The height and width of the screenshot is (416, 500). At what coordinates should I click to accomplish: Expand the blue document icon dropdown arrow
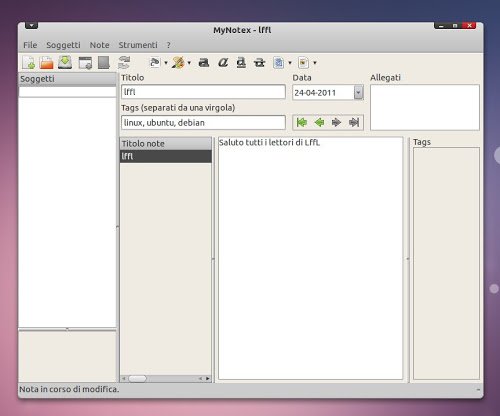(x=290, y=62)
